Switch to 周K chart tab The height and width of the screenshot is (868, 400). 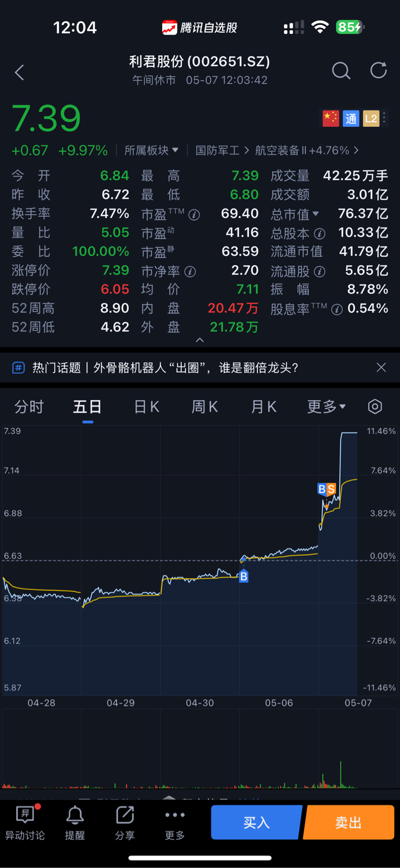pyautogui.click(x=205, y=407)
